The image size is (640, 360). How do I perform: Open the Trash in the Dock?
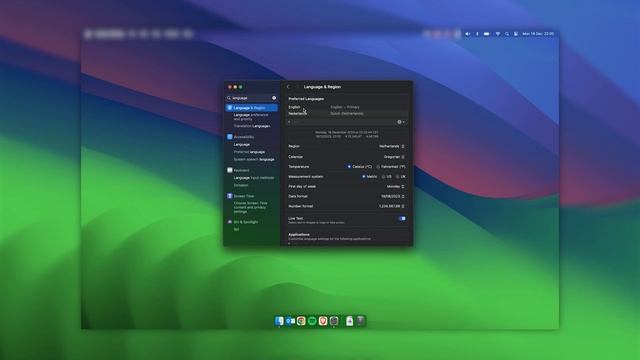click(361, 321)
